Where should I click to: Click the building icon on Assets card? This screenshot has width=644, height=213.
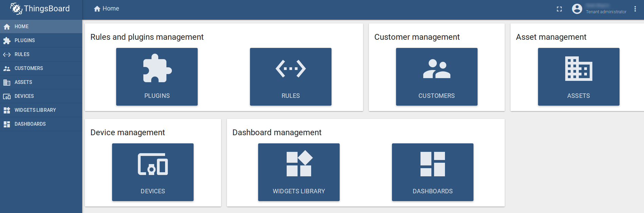pyautogui.click(x=578, y=69)
